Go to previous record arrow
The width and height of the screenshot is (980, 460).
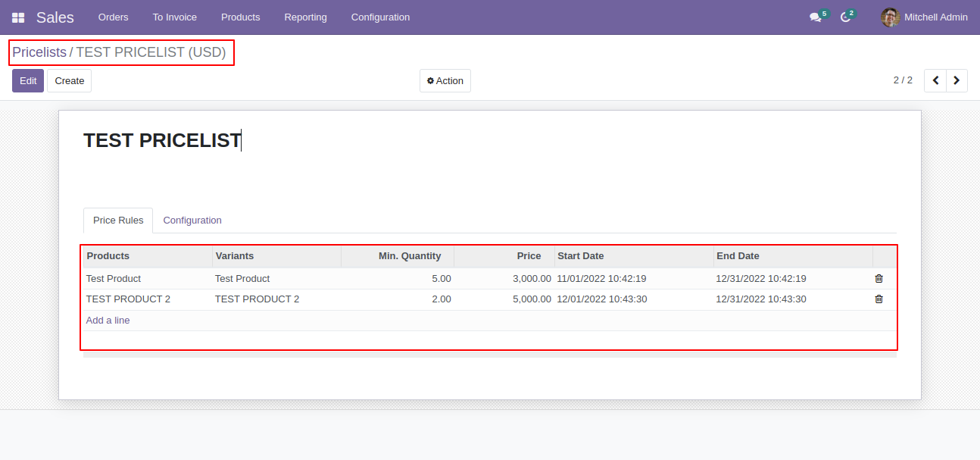coord(935,80)
